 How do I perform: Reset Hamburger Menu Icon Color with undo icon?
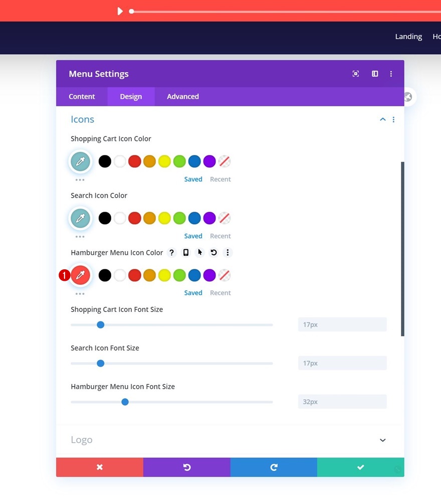coord(213,253)
